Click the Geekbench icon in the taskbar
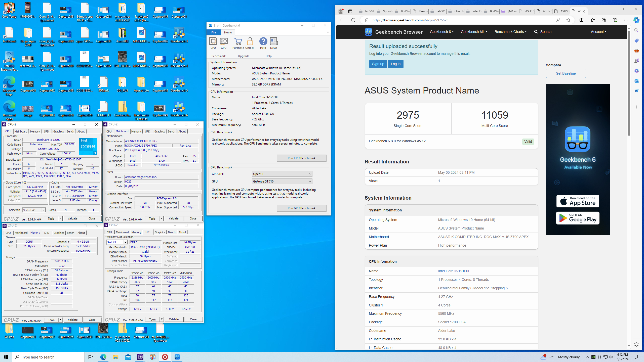This screenshot has width=644, height=362. (x=177, y=357)
